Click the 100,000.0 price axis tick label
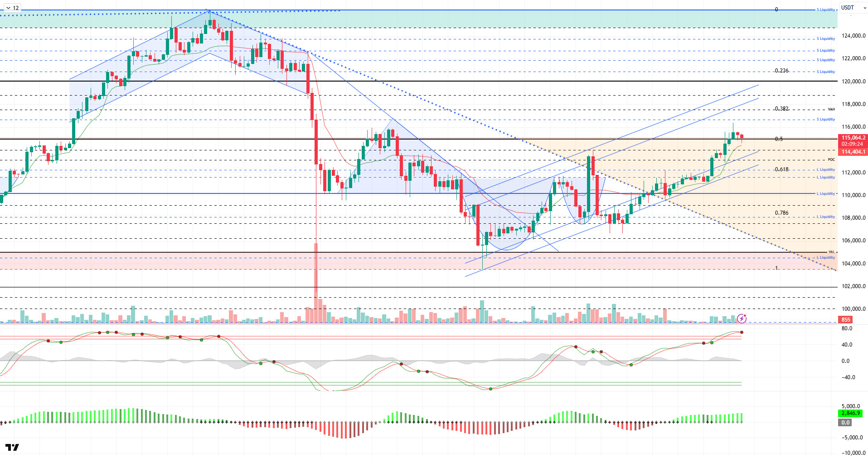Viewport: 868px width, 458px height. tap(853, 309)
